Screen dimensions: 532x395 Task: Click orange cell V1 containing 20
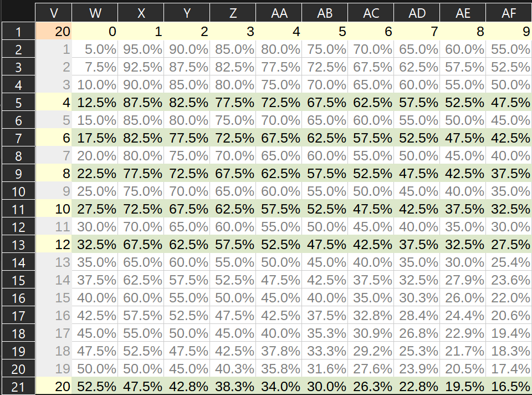pos(54,32)
